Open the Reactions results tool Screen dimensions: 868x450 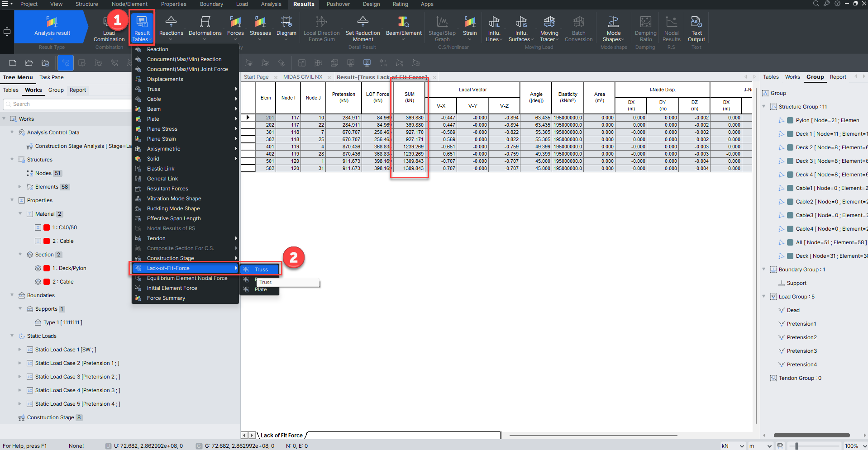tap(171, 27)
